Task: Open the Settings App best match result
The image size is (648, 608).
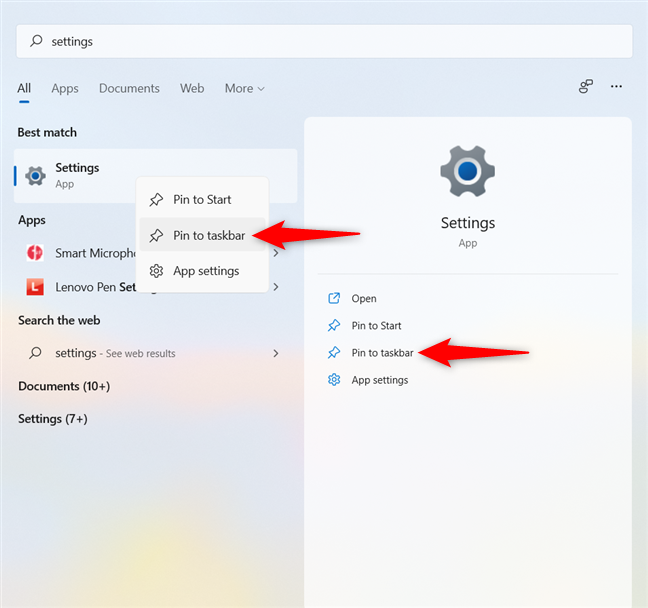Action: [155, 176]
